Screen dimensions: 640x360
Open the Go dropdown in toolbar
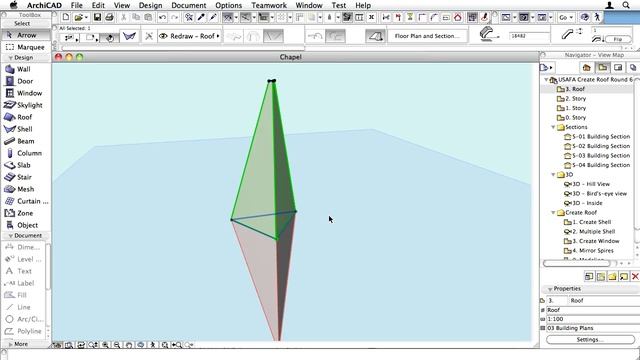[566, 17]
